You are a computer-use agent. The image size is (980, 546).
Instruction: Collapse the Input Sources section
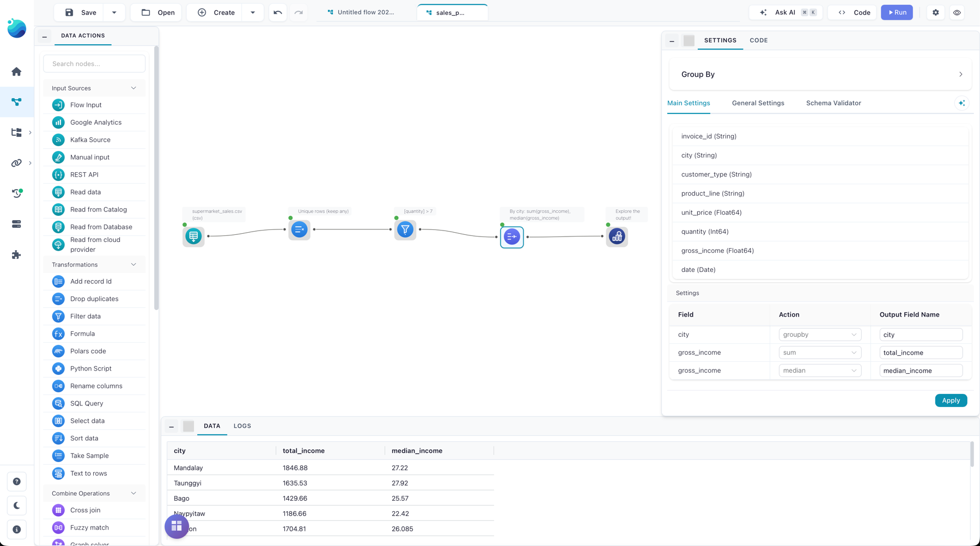(133, 88)
